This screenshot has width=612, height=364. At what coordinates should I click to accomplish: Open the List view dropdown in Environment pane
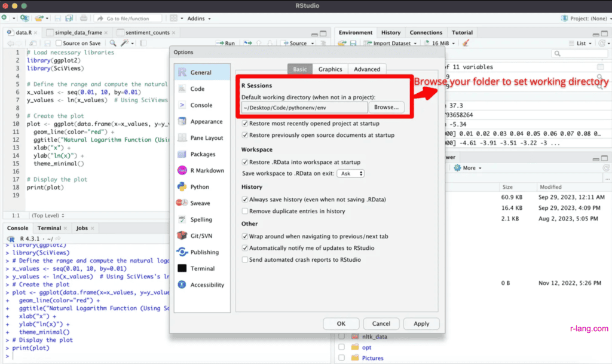tap(580, 43)
